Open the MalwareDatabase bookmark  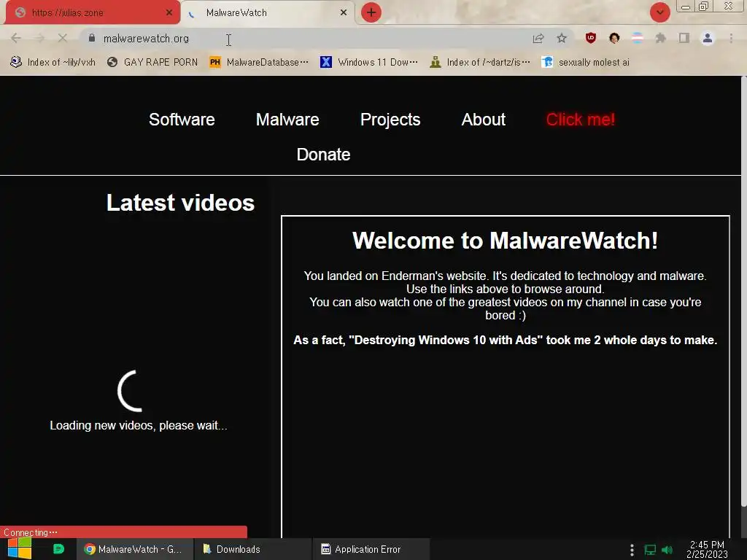point(259,63)
